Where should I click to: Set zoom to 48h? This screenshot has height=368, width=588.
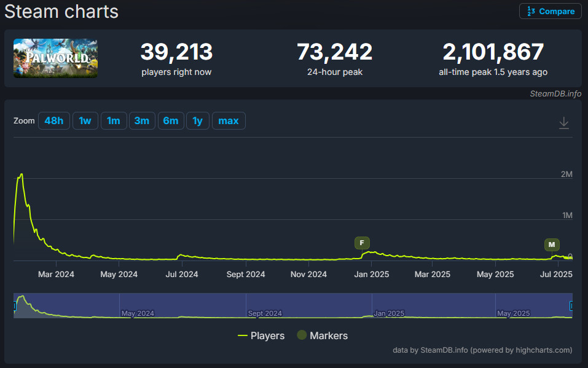(54, 121)
